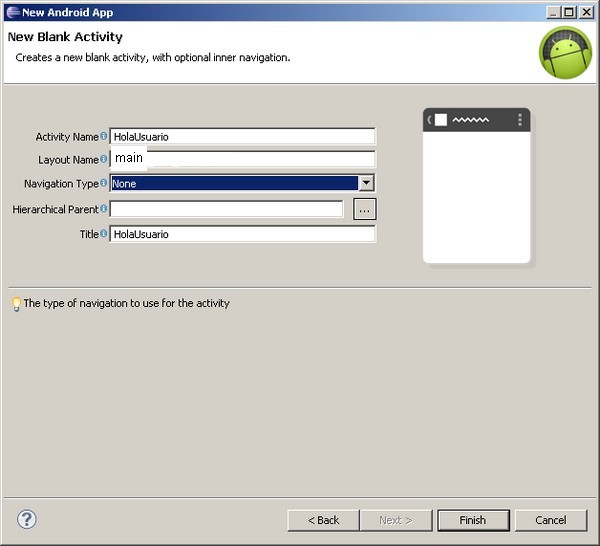Click the info icon beside Hierarchical Parent
This screenshot has width=600, height=546.
(x=103, y=209)
